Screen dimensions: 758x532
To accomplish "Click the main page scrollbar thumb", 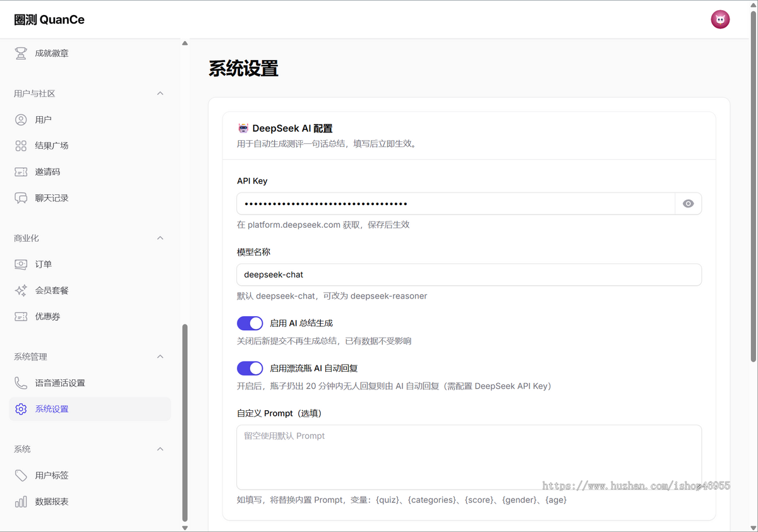I will tap(753, 186).
